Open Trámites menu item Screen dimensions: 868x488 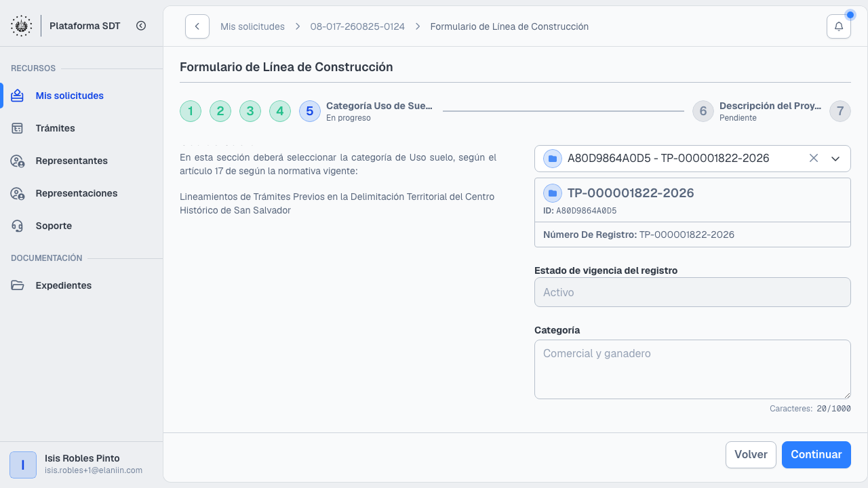click(81, 128)
